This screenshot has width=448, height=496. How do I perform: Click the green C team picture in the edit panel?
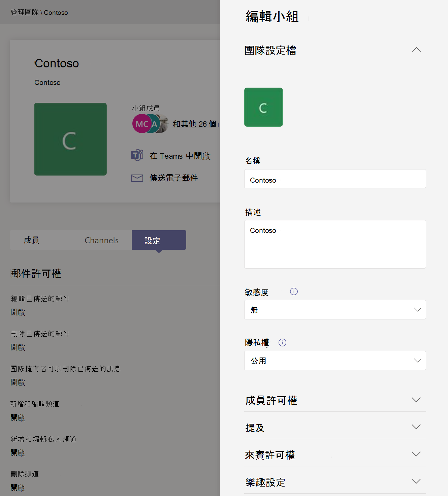point(263,107)
